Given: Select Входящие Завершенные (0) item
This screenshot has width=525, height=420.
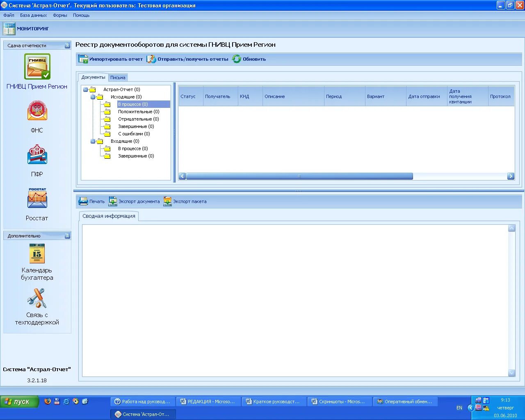Looking at the screenshot, I should [x=136, y=156].
